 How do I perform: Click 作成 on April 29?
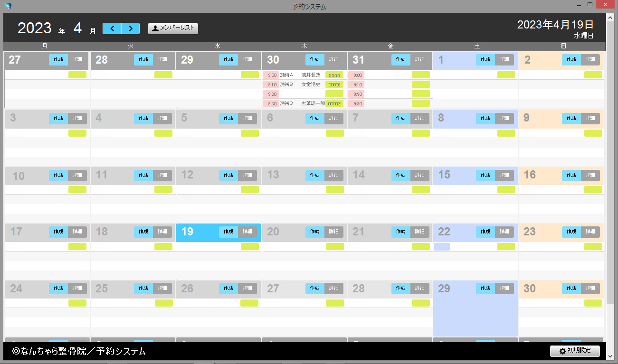click(485, 289)
